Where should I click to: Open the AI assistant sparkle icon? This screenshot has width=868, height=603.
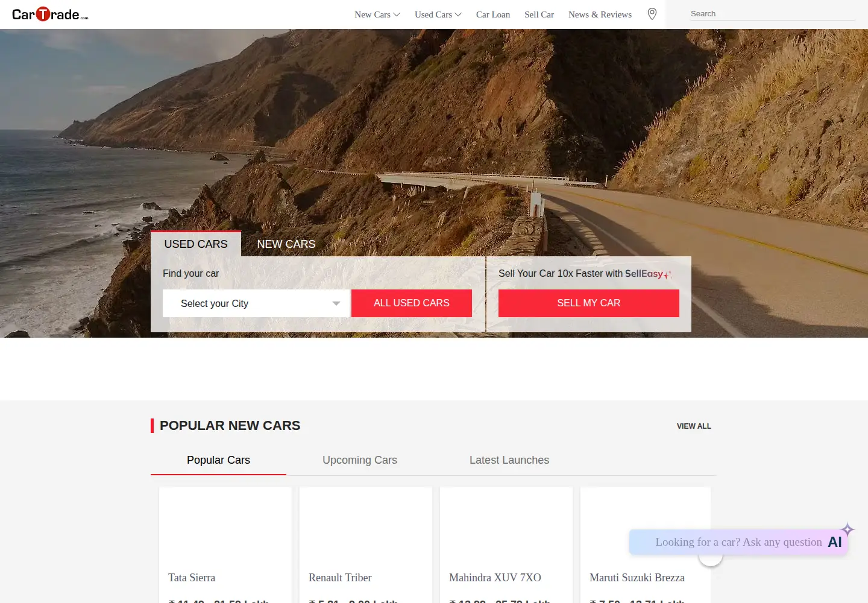pos(848,529)
